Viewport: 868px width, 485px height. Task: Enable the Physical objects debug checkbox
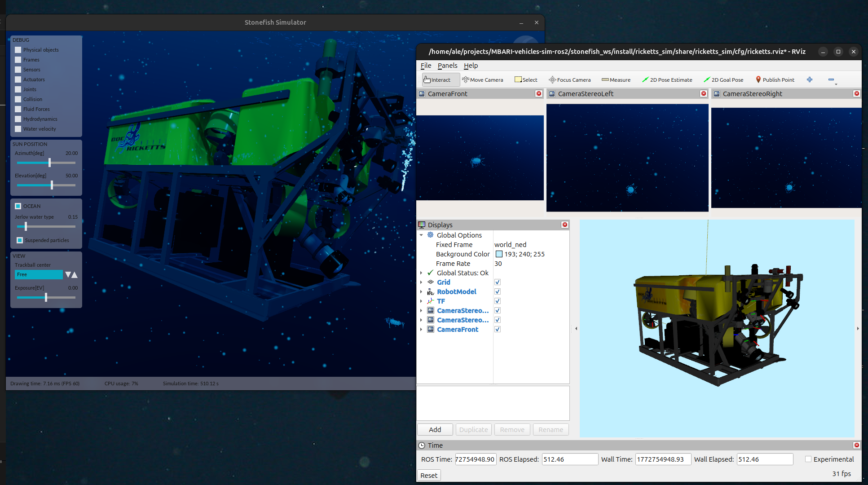(x=18, y=50)
